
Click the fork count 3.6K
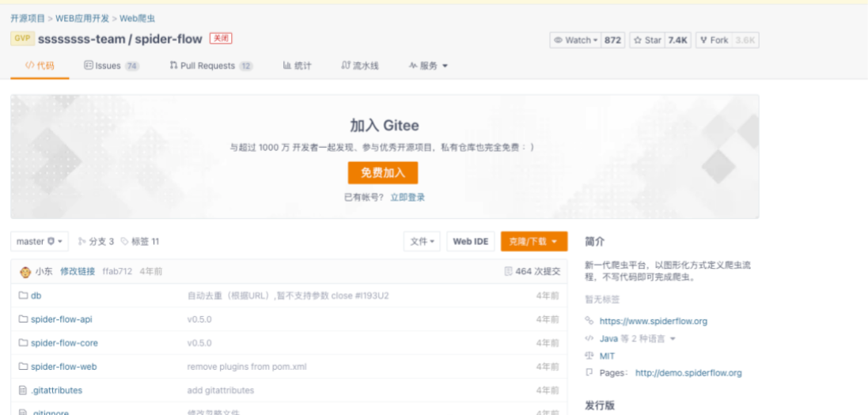tap(745, 40)
